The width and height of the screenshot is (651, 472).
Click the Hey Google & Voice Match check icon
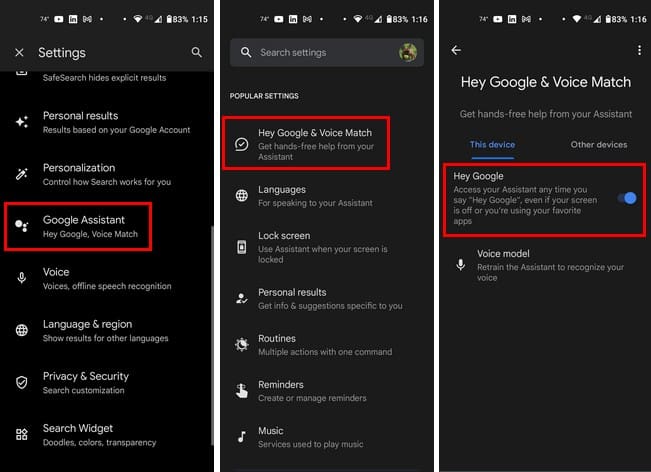[x=242, y=144]
